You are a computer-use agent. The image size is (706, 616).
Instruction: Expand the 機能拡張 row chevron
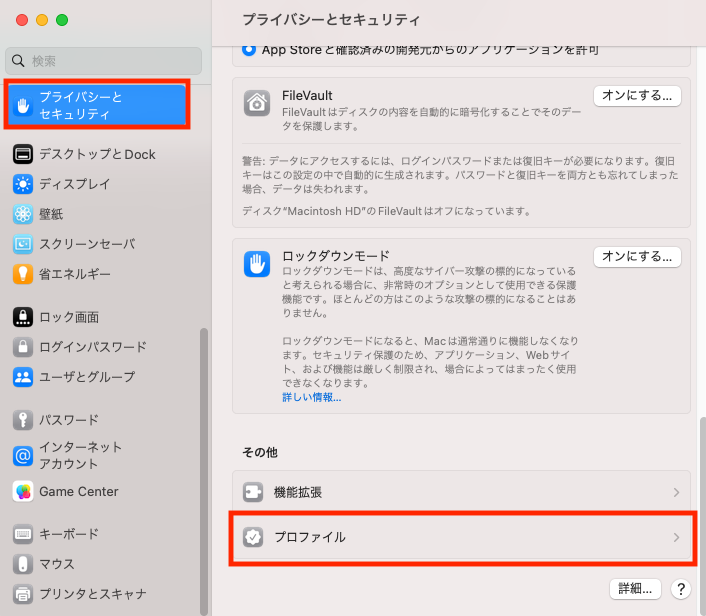click(676, 492)
